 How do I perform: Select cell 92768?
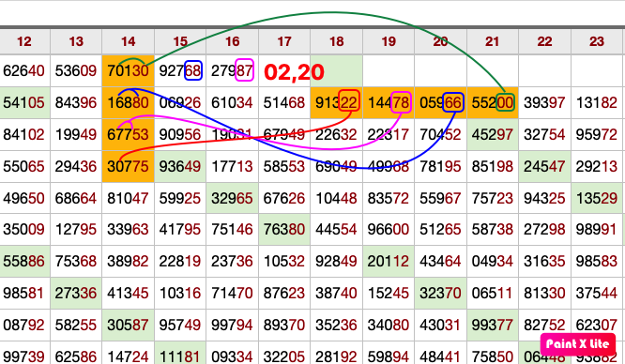click(180, 71)
